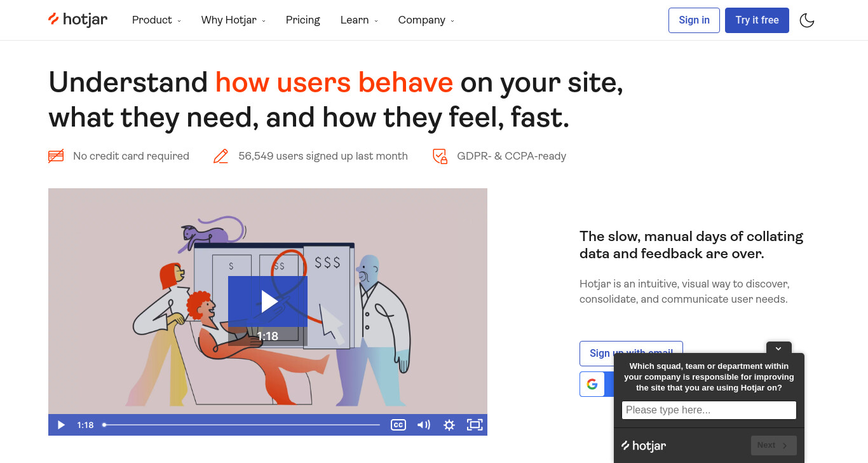868x463 pixels.
Task: Toggle closed captions on the video
Action: [398, 425]
